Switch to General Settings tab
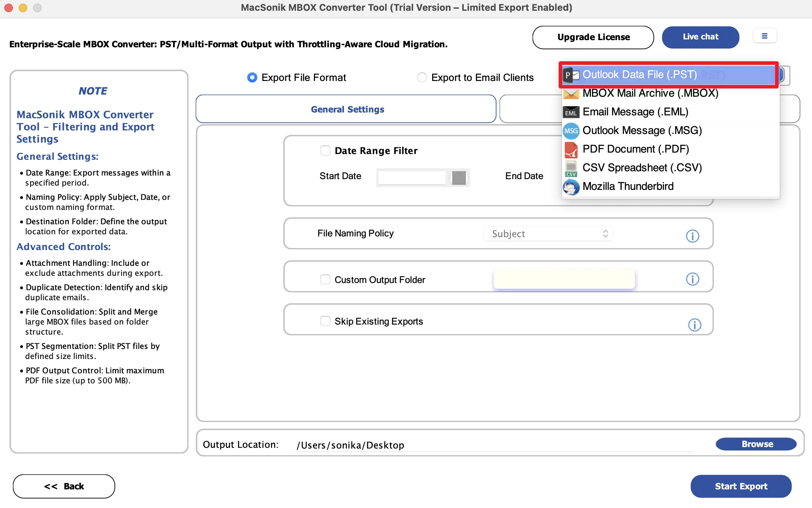 pos(346,109)
